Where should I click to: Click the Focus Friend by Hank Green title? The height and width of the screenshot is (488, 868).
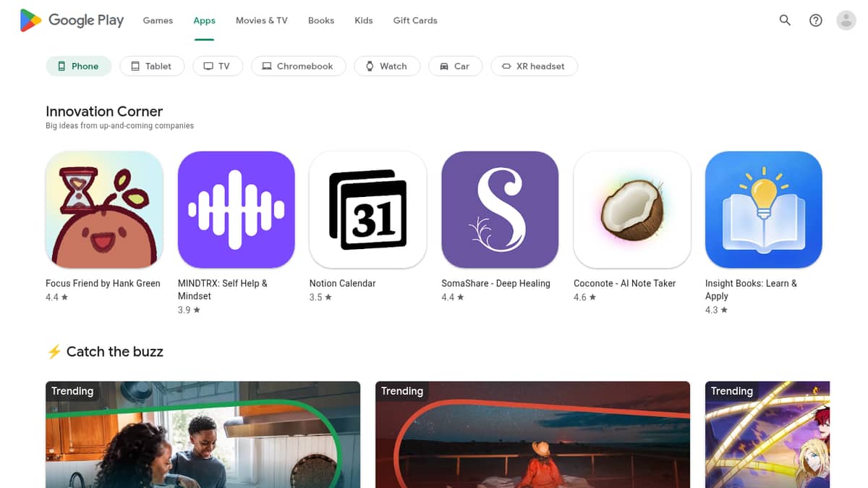[x=103, y=283]
